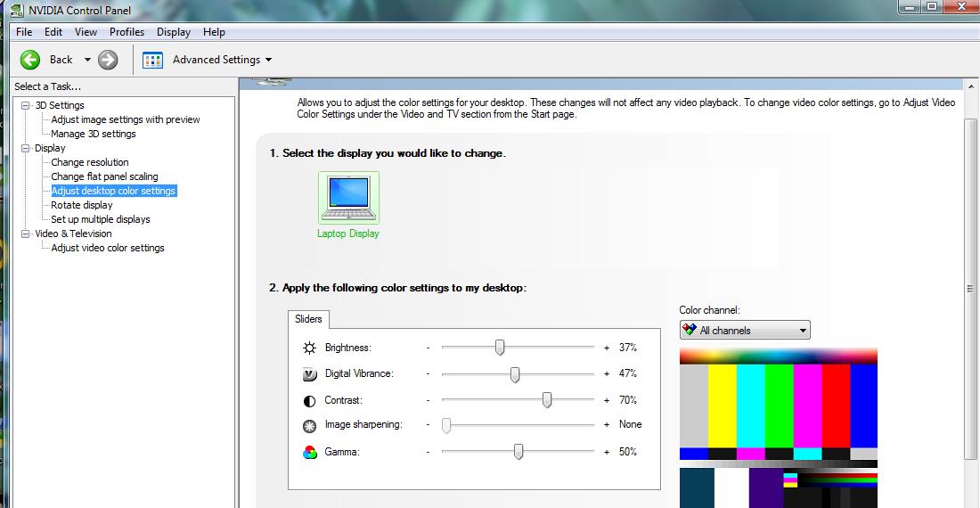Click the Image sharpening None value

(x=631, y=424)
